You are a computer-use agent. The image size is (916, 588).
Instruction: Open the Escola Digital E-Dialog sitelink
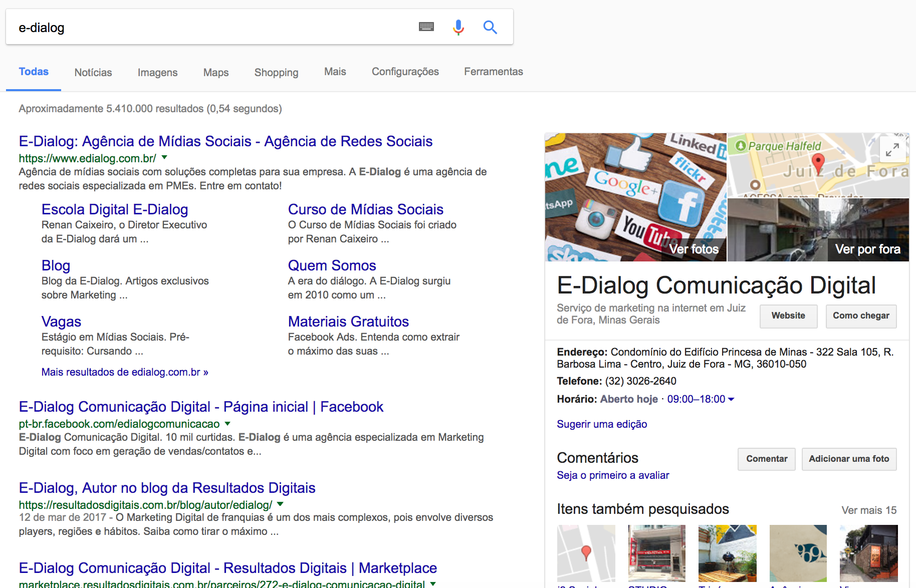coord(115,209)
